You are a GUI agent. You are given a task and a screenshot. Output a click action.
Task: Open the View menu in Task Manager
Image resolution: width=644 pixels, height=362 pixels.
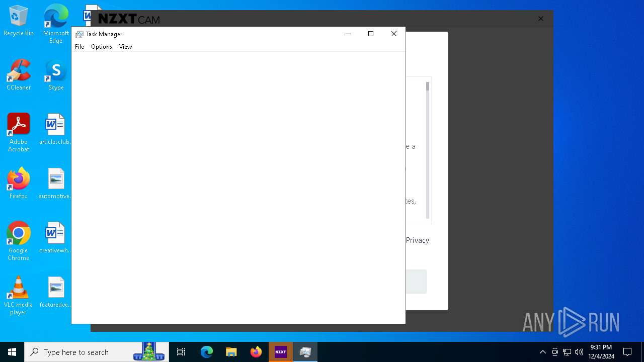pos(125,47)
